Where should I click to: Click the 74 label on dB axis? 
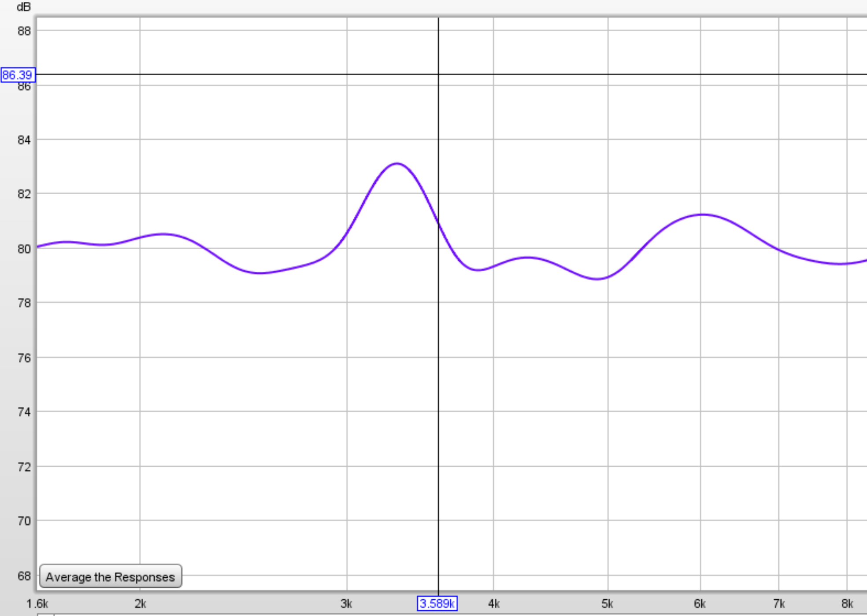pos(24,412)
